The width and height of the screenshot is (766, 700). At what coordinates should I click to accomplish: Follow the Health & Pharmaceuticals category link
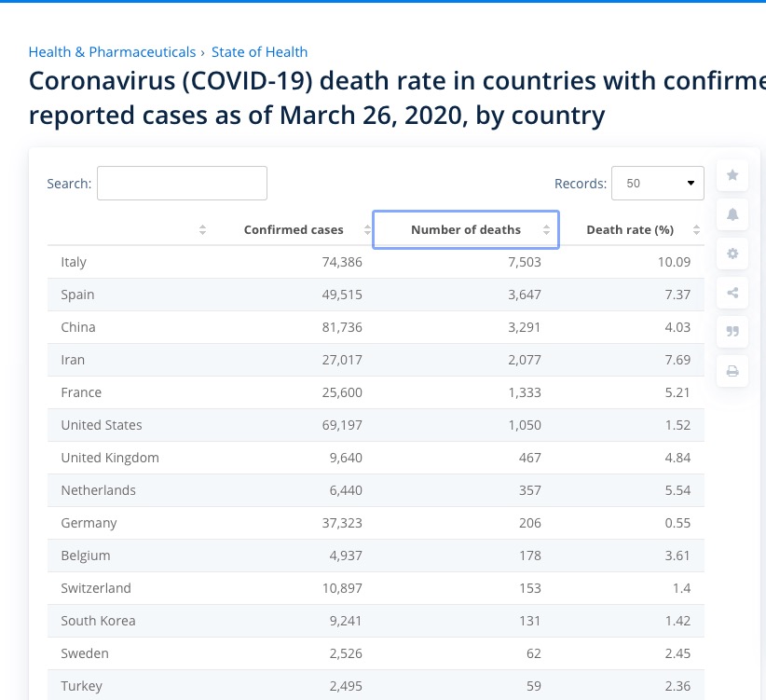[112, 52]
